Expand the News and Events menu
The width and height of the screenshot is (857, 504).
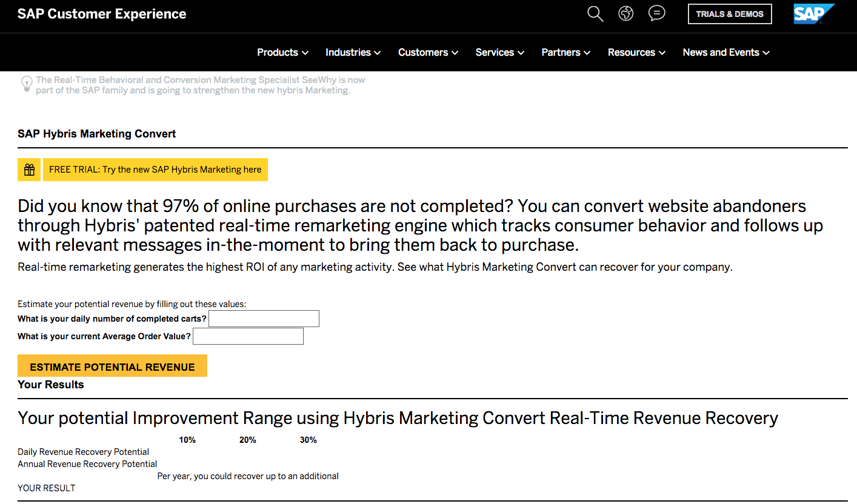(726, 52)
